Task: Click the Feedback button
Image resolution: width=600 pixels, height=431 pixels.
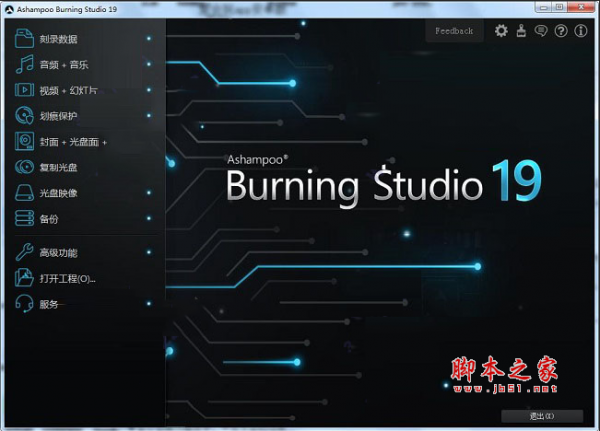Action: [x=454, y=31]
